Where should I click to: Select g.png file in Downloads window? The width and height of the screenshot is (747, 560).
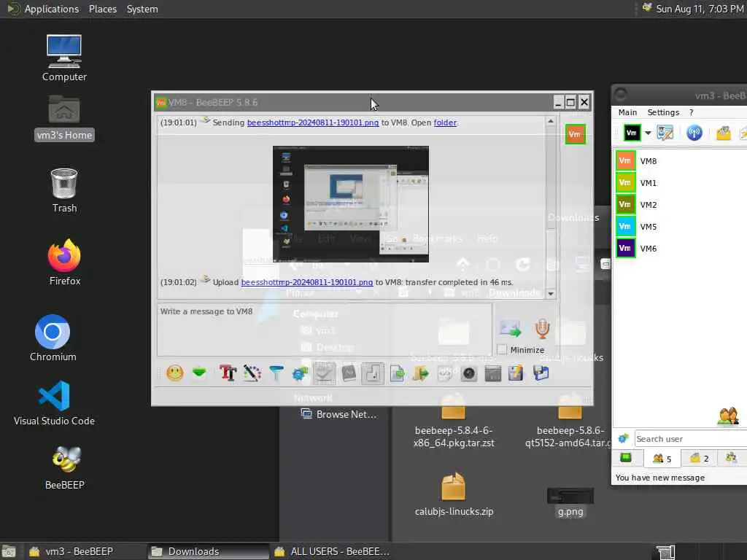pyautogui.click(x=570, y=502)
